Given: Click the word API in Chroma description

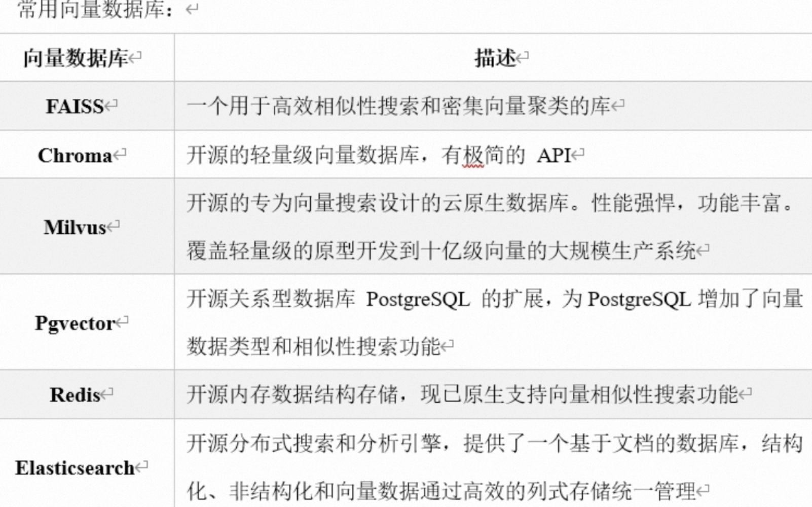Looking at the screenshot, I should 553,155.
